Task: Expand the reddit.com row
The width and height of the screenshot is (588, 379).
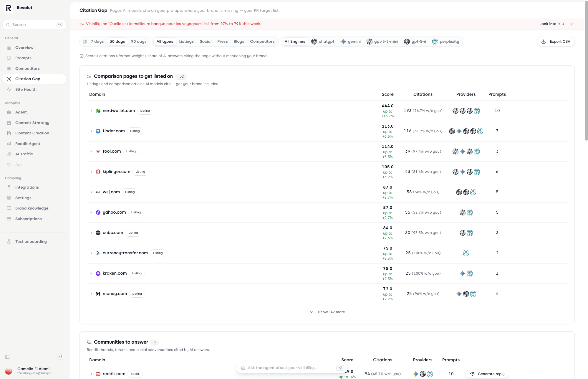Action: pyautogui.click(x=91, y=374)
